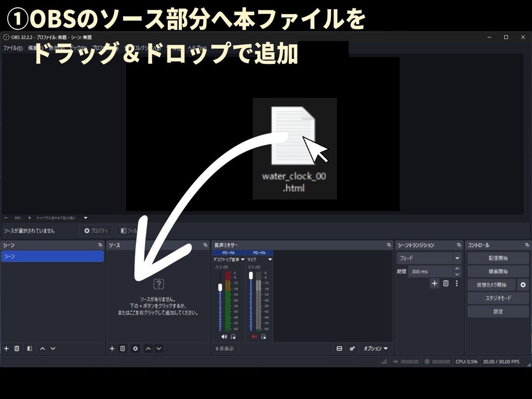532x399 pixels.
Task: Open the ファイル(F) menu
Action: click(12, 48)
